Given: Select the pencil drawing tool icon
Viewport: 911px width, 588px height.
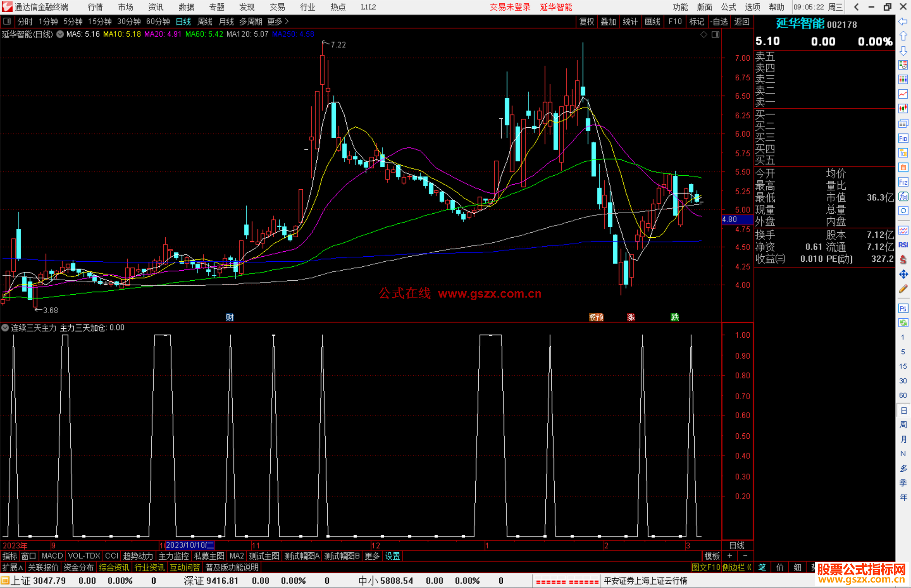Looking at the screenshot, I should (x=903, y=289).
